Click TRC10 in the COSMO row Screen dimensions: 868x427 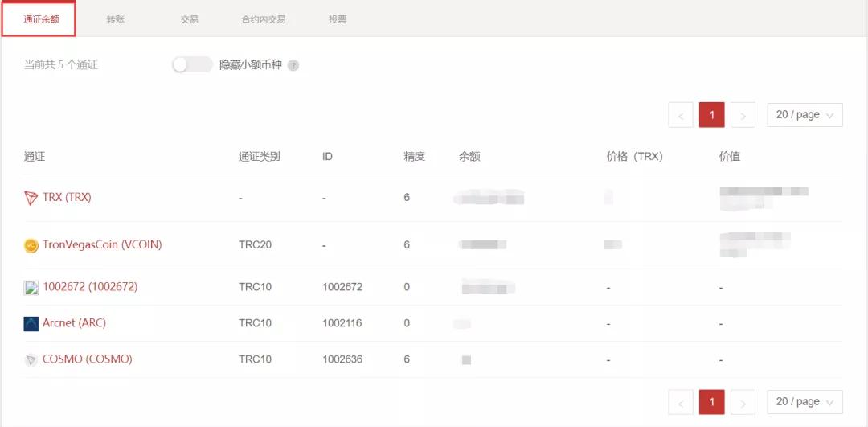[x=256, y=359]
